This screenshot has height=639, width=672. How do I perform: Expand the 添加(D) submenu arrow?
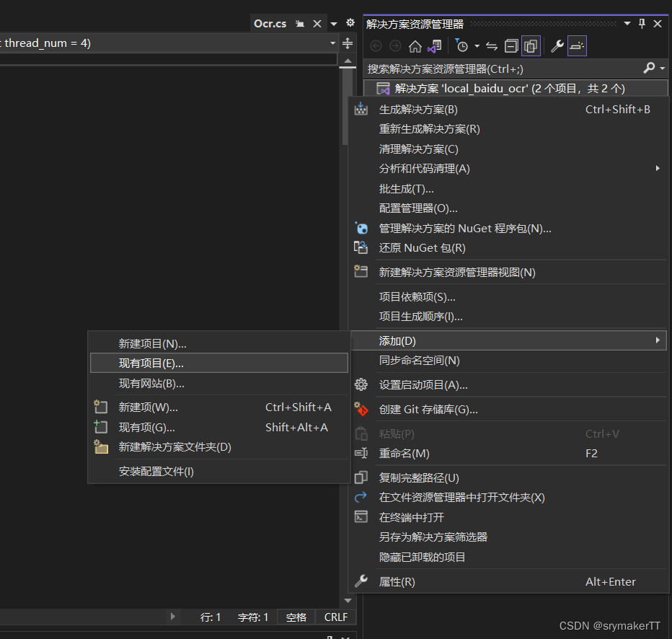(658, 340)
